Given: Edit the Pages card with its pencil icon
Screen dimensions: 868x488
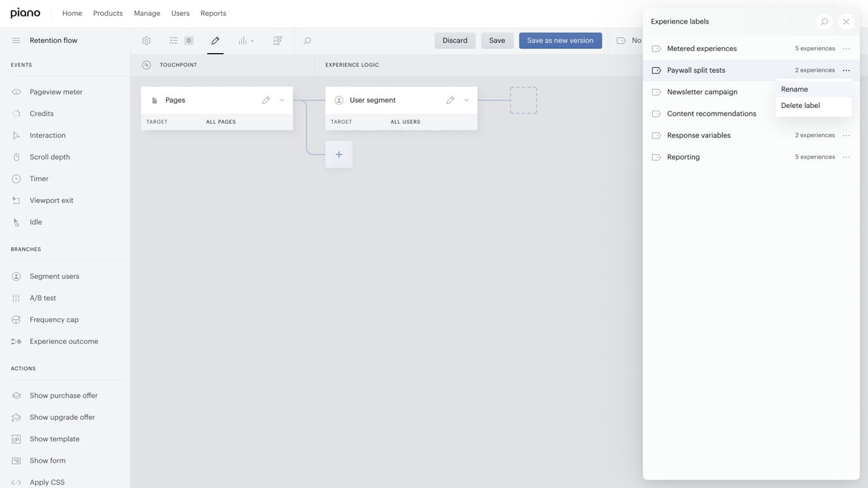Looking at the screenshot, I should 266,100.
